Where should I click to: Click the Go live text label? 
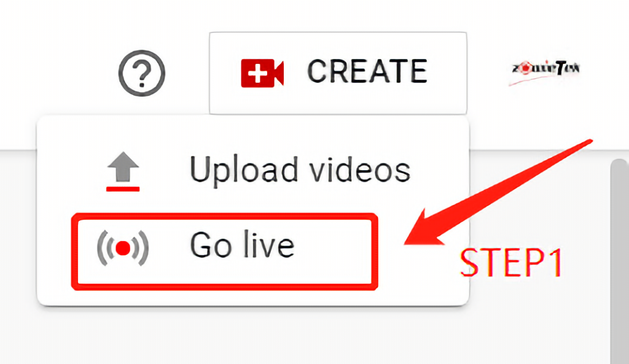pos(242,245)
